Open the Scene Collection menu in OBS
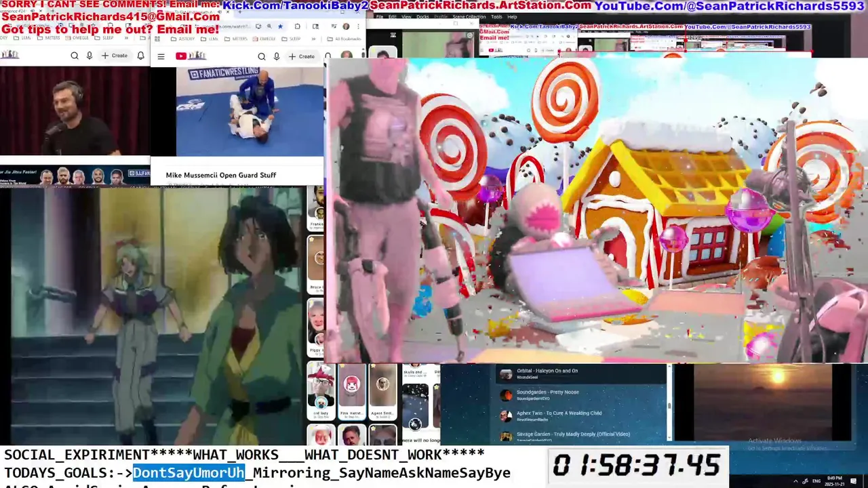The width and height of the screenshot is (868, 488). pyautogui.click(x=469, y=17)
